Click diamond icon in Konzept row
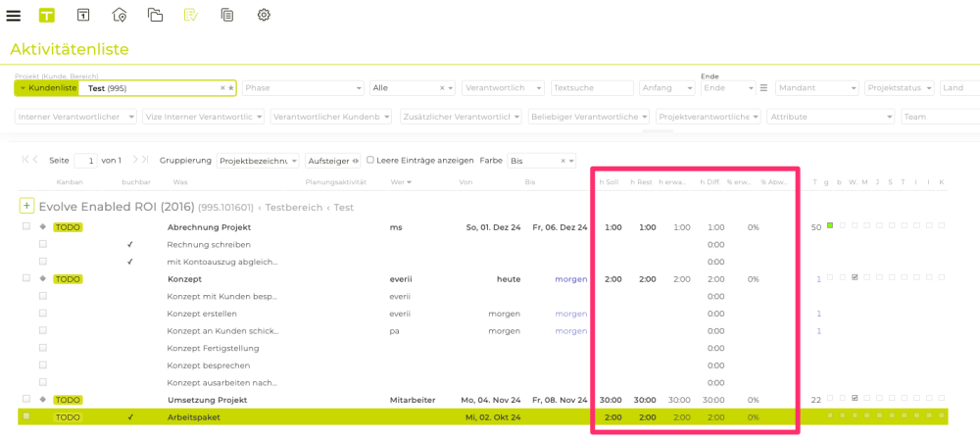Screen dimensions: 980x438 (43, 278)
